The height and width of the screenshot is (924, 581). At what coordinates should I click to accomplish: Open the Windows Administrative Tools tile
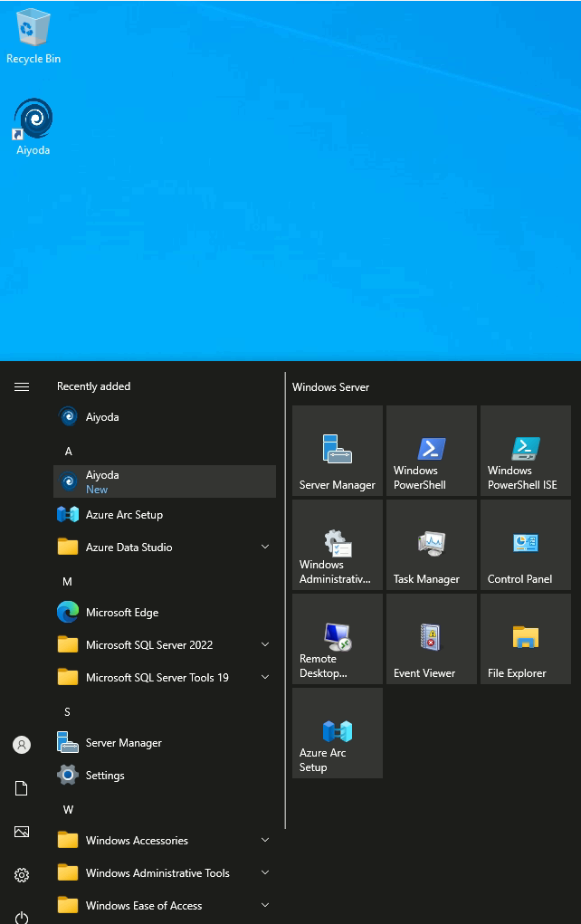[338, 545]
